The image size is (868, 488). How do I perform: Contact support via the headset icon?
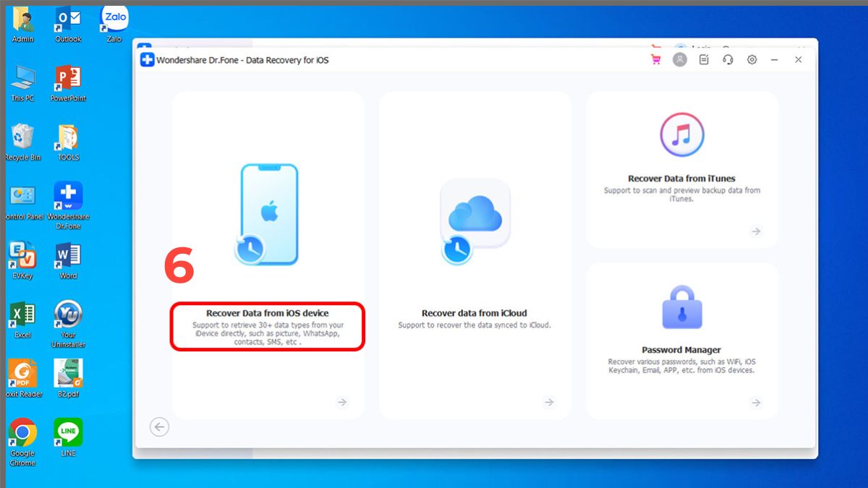[x=727, y=60]
